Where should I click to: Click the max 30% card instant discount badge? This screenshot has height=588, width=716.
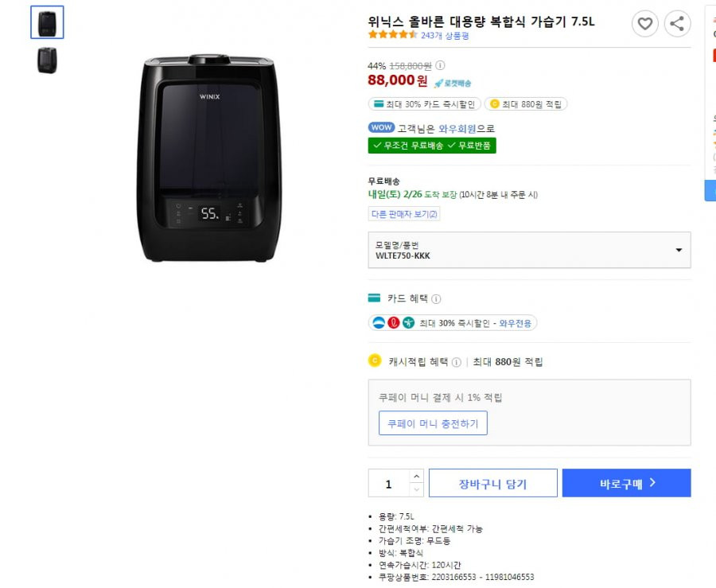tap(425, 104)
